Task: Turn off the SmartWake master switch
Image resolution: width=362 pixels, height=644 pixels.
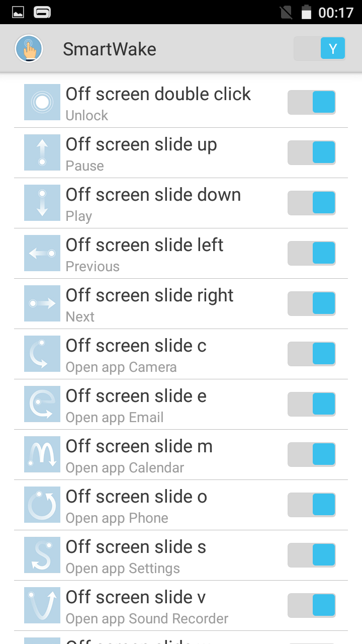Action: point(320,49)
